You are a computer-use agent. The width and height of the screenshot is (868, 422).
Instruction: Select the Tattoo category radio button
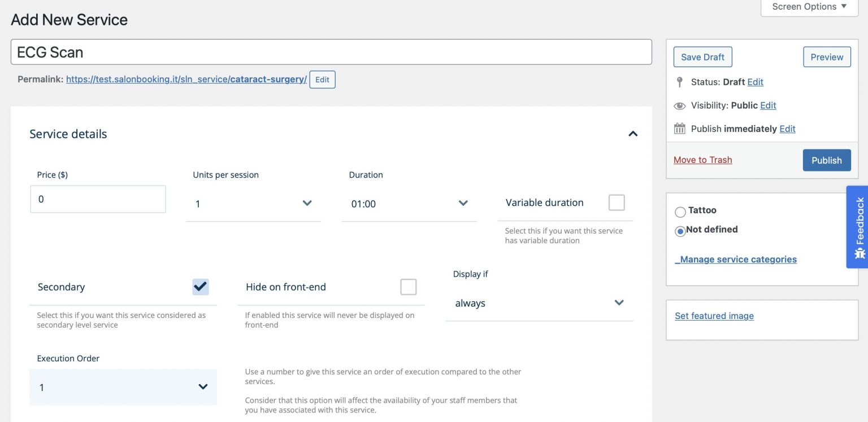[x=680, y=212]
